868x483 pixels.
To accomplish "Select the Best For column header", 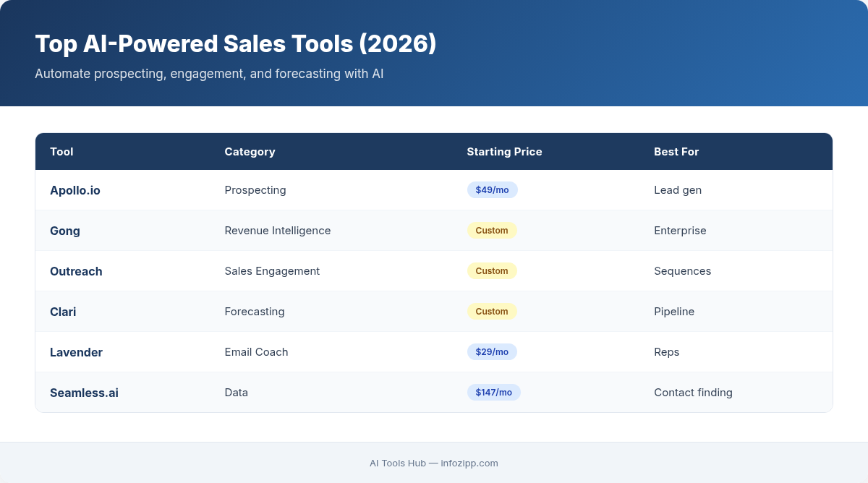I will pyautogui.click(x=676, y=152).
